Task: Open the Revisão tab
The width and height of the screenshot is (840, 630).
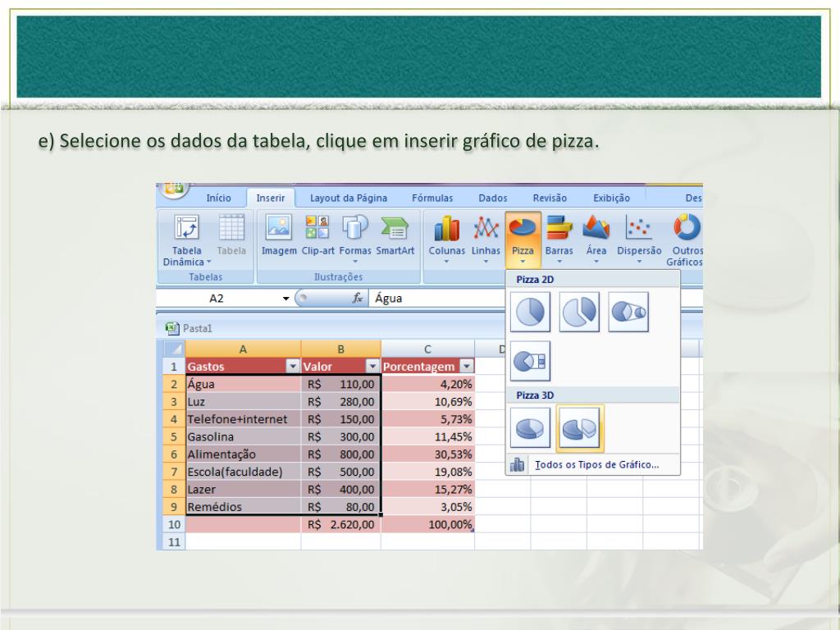Action: pyautogui.click(x=550, y=199)
